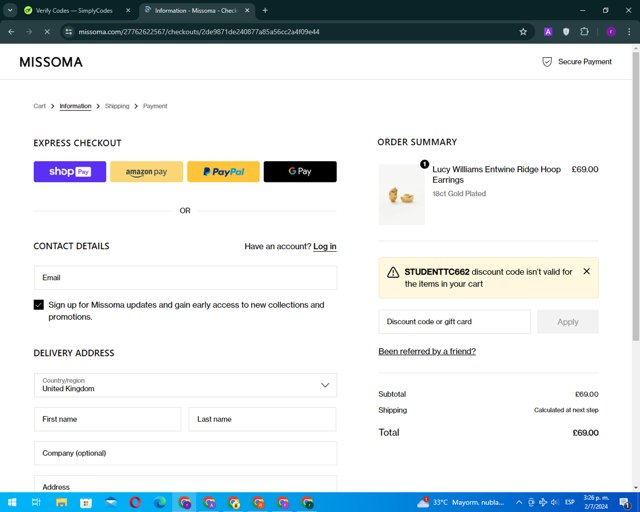The height and width of the screenshot is (512, 640).
Task: Log in to an existing account
Action: click(x=325, y=246)
